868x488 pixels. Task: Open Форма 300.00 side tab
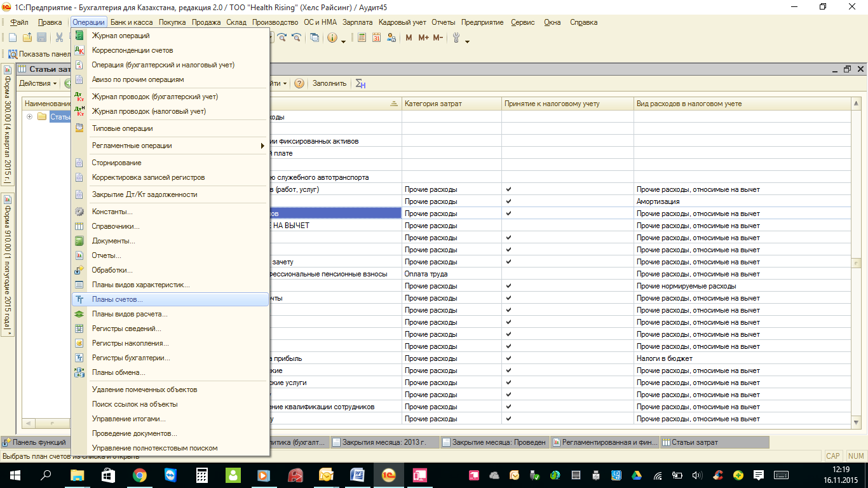tap(8, 125)
